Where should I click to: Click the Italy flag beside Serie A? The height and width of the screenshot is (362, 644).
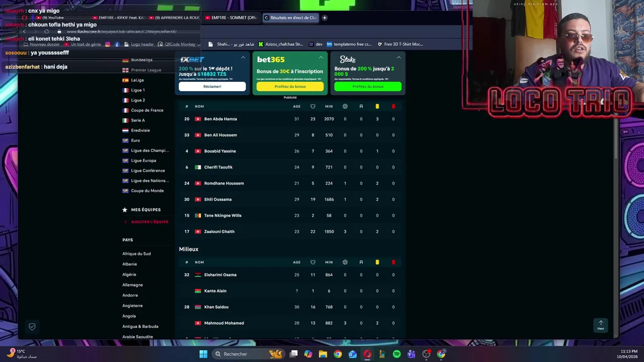click(126, 120)
